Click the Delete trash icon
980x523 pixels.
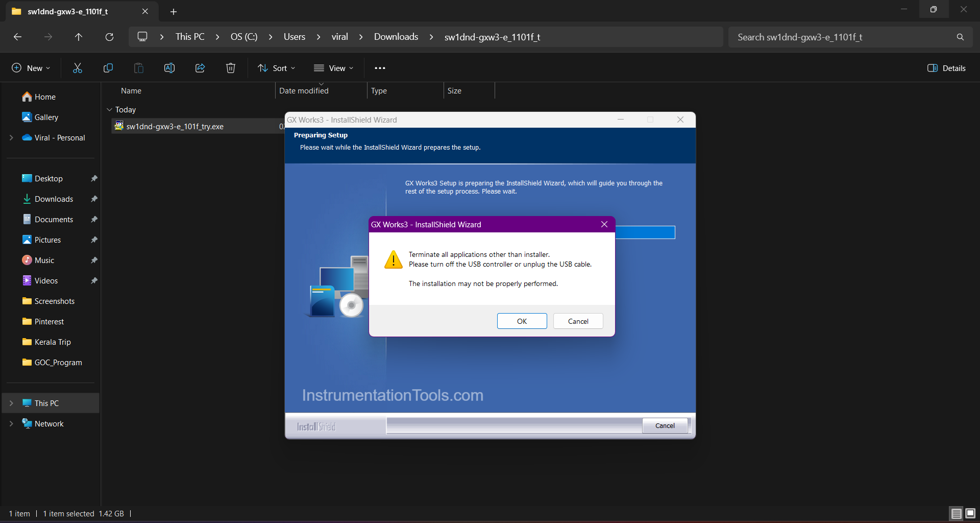click(231, 68)
